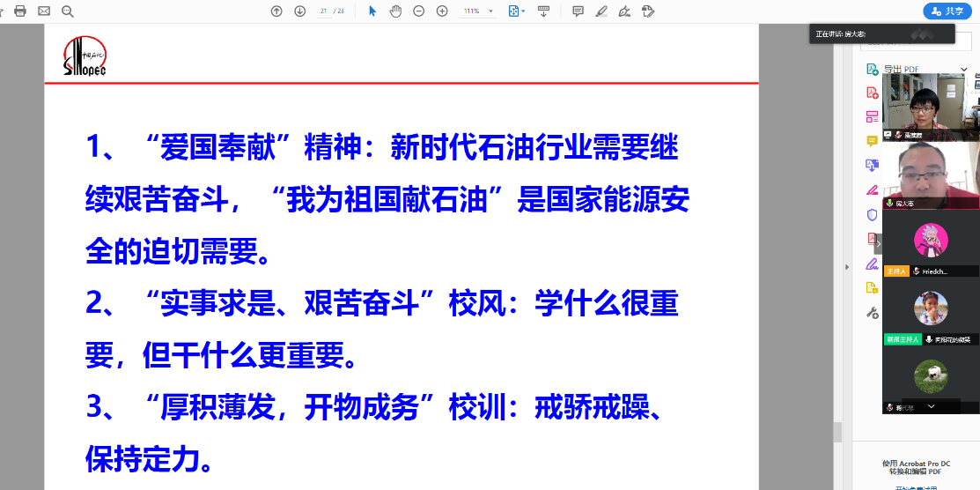Zoom out with the minus button
The width and height of the screenshot is (980, 490).
[419, 11]
